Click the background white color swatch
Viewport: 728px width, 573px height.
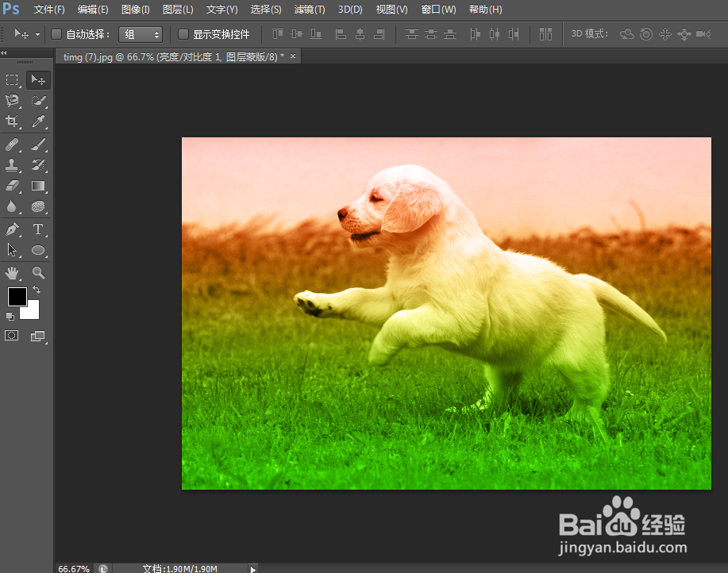tap(32, 311)
